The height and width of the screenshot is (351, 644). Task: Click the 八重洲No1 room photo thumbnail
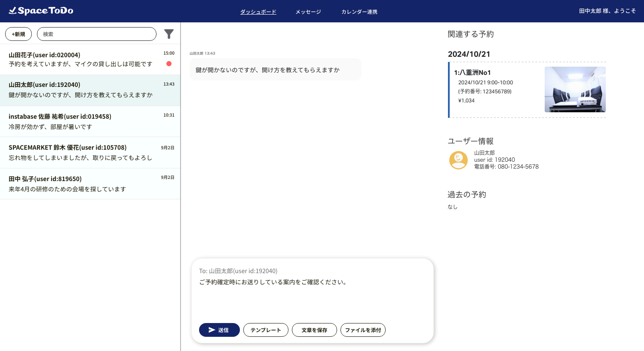(575, 89)
